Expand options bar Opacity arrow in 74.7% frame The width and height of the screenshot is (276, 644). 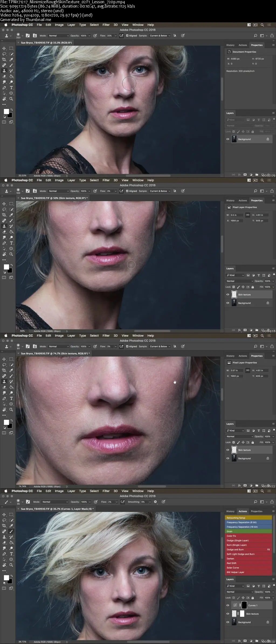[89, 346]
